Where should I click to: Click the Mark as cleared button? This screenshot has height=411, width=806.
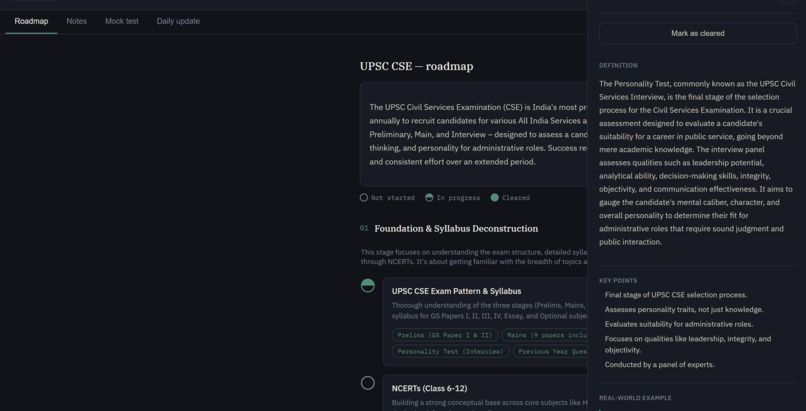(x=698, y=33)
